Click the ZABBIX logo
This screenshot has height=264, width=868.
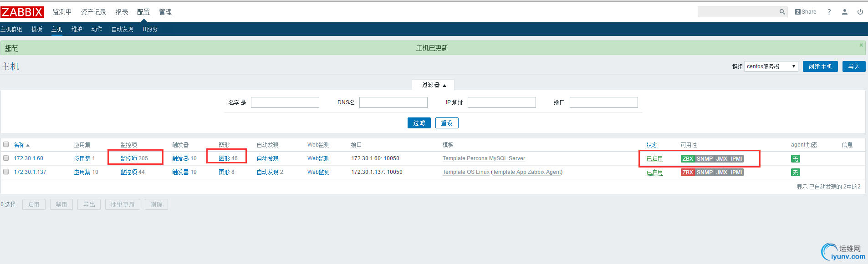click(x=22, y=12)
